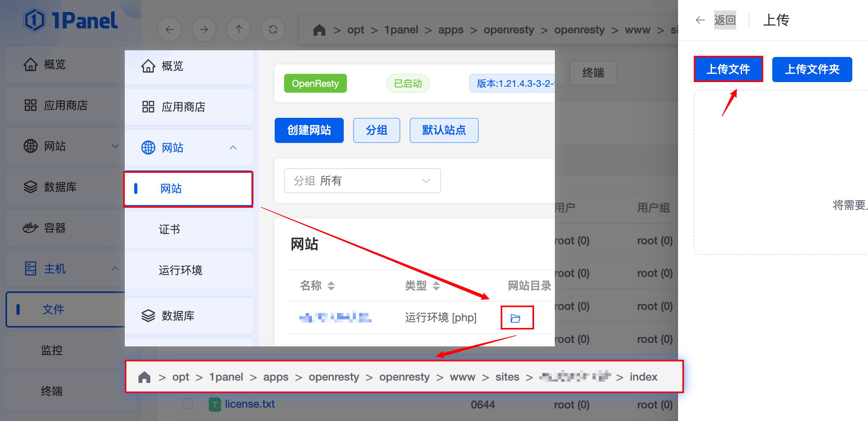Image resolution: width=868 pixels, height=421 pixels.
Task: Click the 分组 button
Action: coord(377,130)
